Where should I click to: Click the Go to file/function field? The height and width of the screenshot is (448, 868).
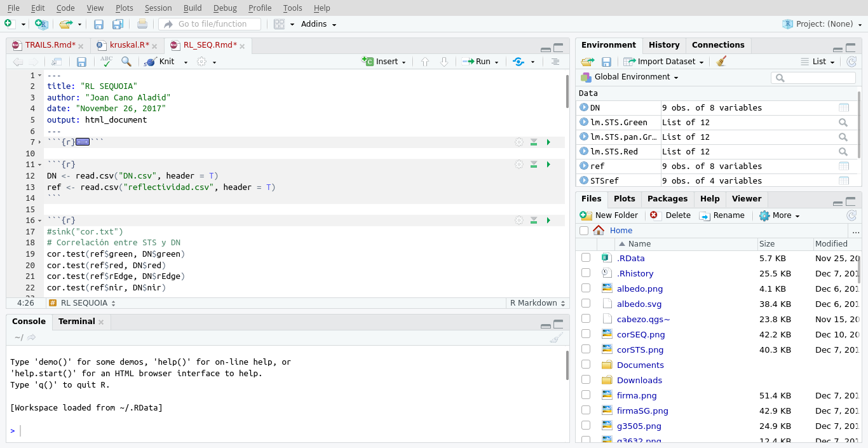pyautogui.click(x=210, y=24)
